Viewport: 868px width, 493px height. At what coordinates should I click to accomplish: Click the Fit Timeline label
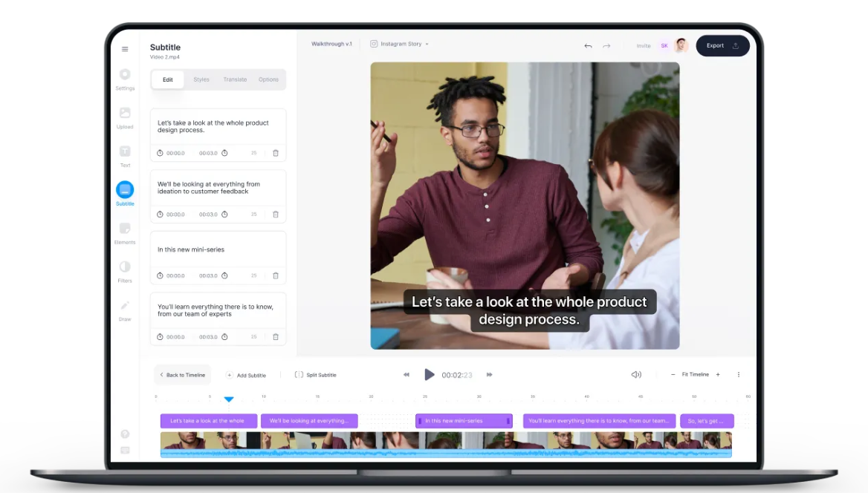(x=696, y=375)
